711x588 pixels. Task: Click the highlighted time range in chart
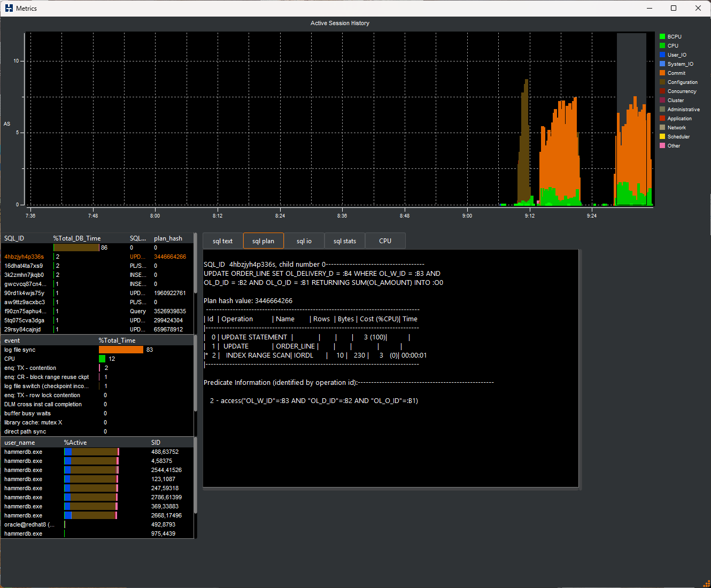click(631, 119)
